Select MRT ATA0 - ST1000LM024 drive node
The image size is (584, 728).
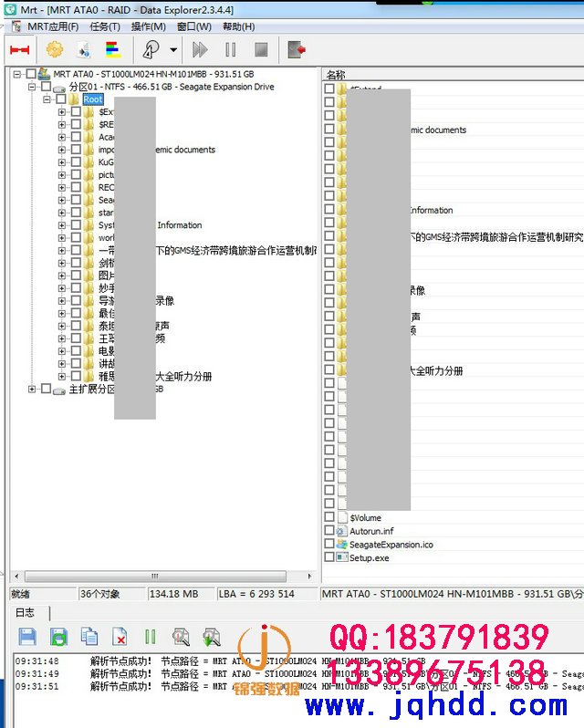pyautogui.click(x=153, y=74)
